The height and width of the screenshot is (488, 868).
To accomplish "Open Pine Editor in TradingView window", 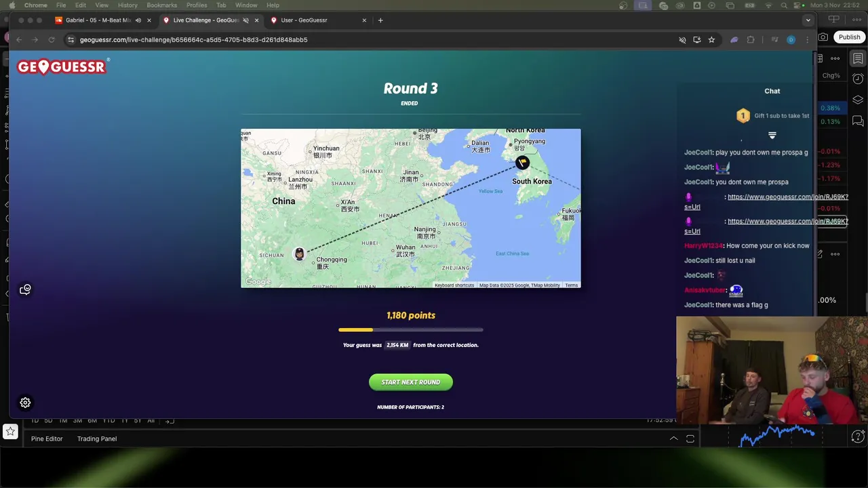I will [47, 439].
